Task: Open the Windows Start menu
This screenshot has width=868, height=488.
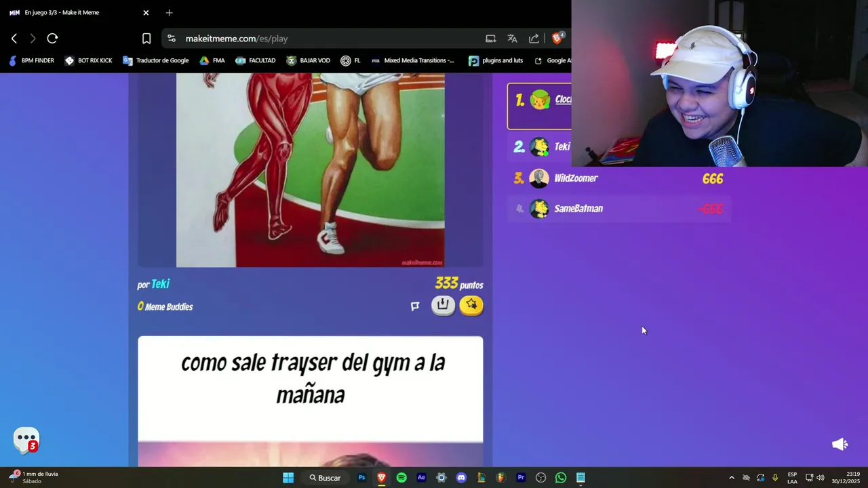Action: point(288,478)
